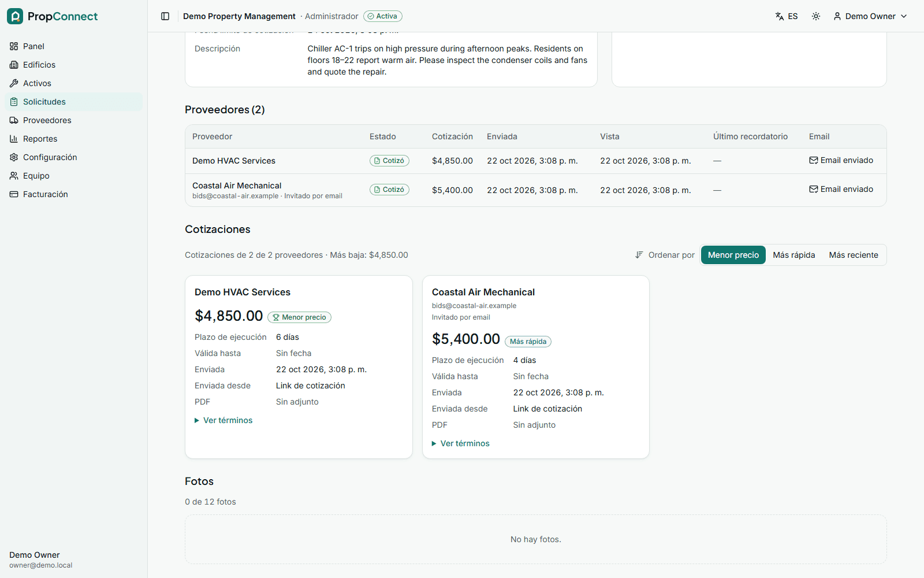924x578 pixels.
Task: Click the No hay fotos drop area
Action: click(535, 539)
